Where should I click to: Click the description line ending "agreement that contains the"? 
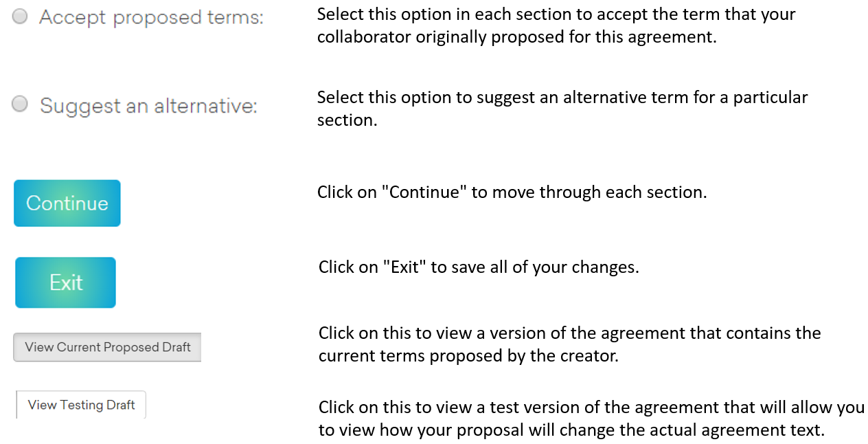pyautogui.click(x=569, y=333)
